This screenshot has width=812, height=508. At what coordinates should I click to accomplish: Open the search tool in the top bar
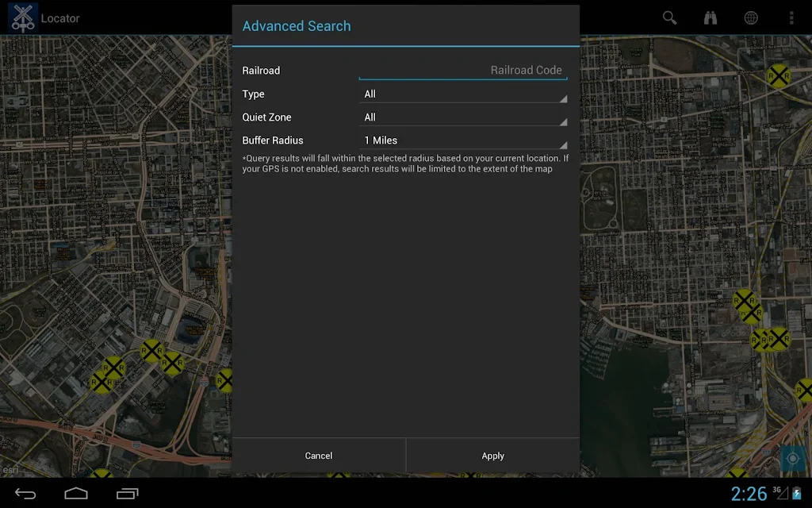click(x=669, y=17)
